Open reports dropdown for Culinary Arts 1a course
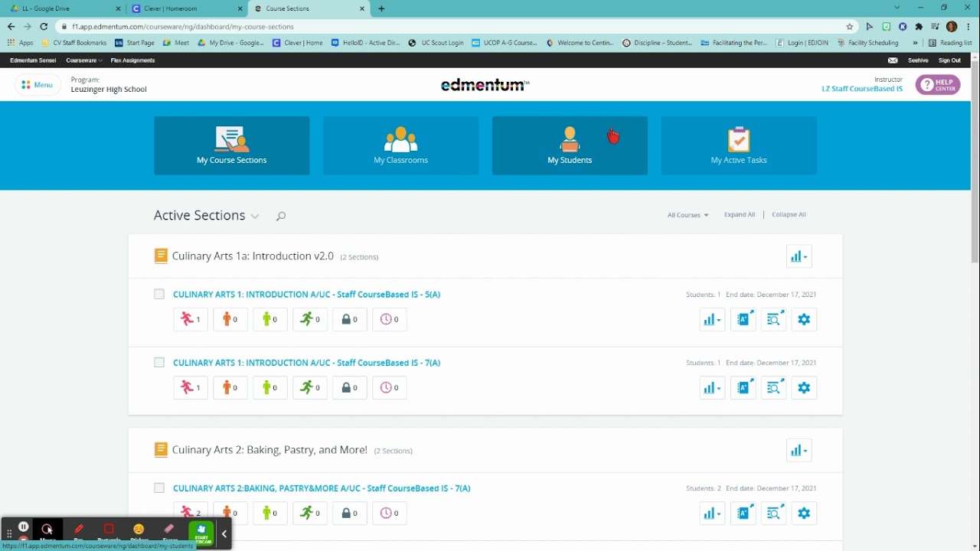Screen dimensions: 980x551 [x=799, y=256]
